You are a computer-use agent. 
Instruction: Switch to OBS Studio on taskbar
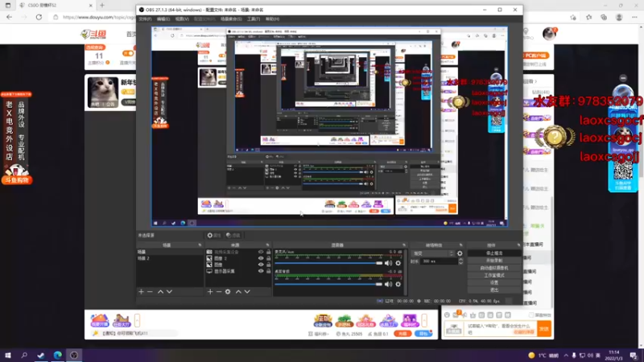point(74,355)
